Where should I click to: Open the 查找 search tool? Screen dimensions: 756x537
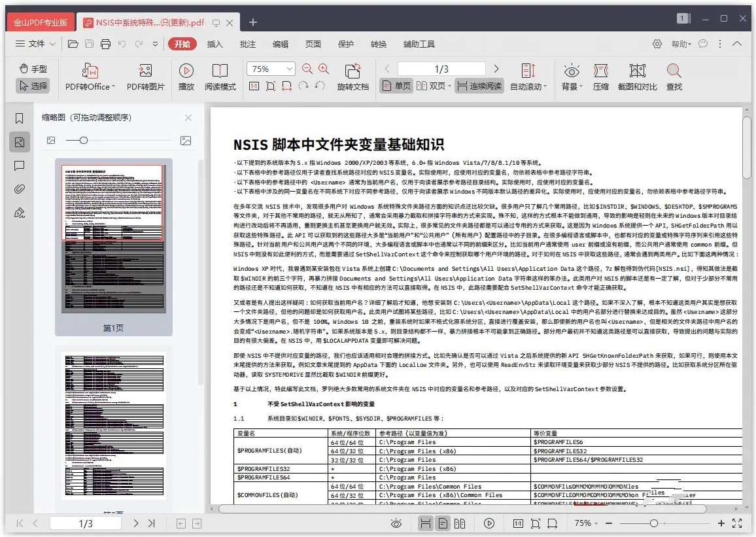point(674,77)
